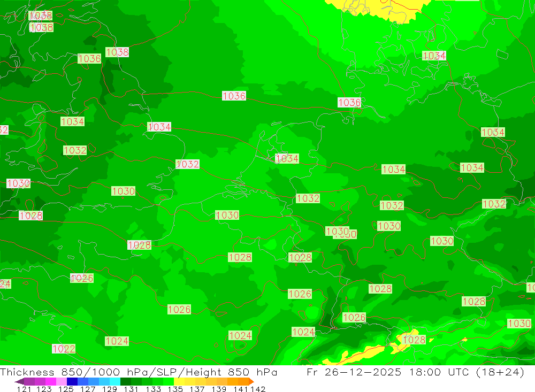Click the legend value 123
The width and height of the screenshot is (535, 392).
click(x=44, y=389)
